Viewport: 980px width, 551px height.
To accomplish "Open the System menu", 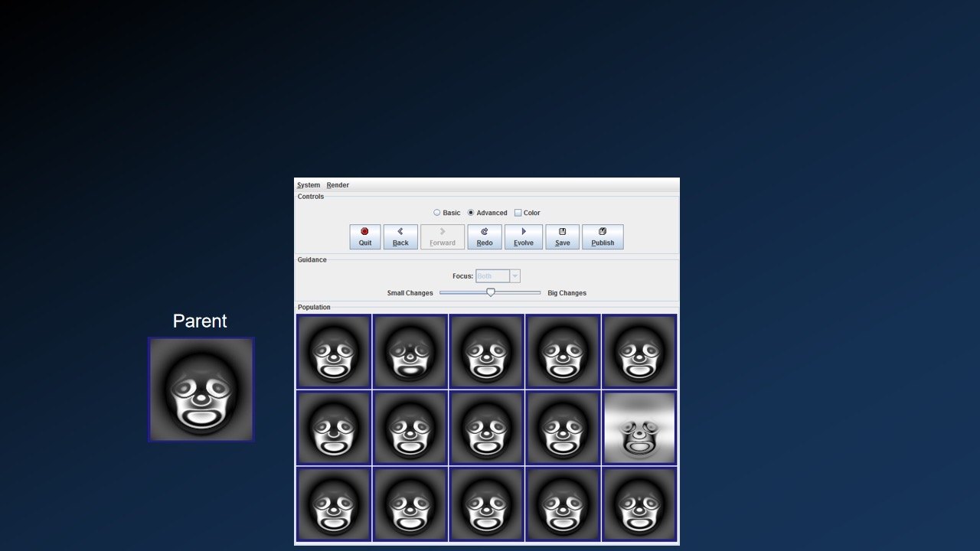I will 309,185.
